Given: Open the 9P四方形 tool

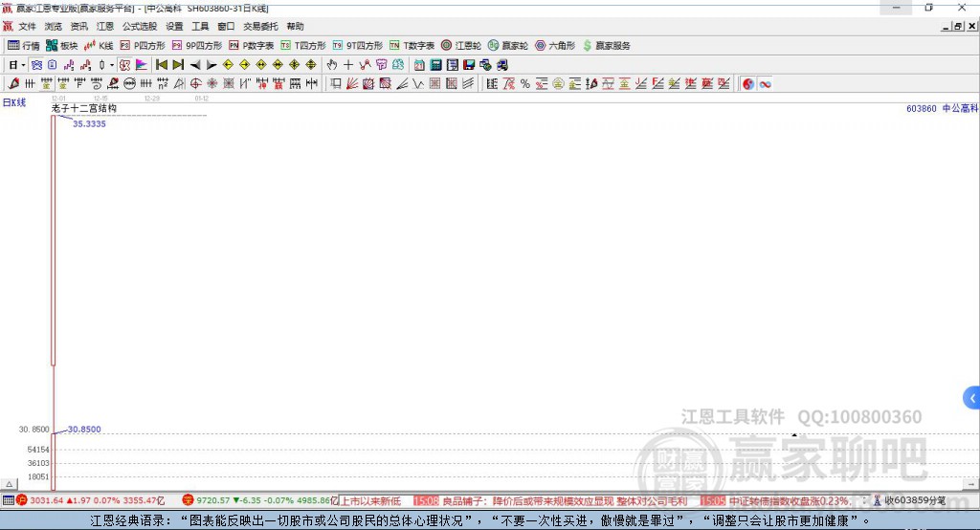Looking at the screenshot, I should coord(197,46).
